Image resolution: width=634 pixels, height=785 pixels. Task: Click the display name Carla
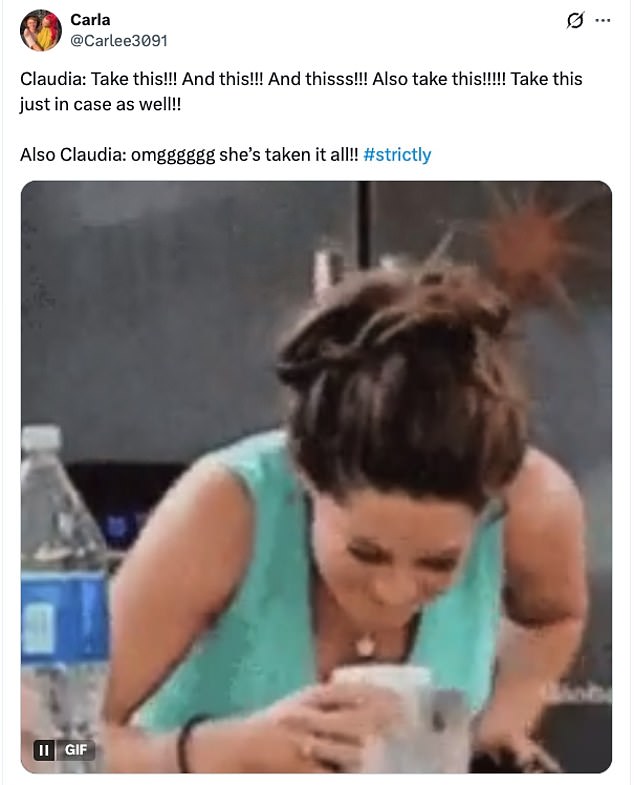coord(90,20)
